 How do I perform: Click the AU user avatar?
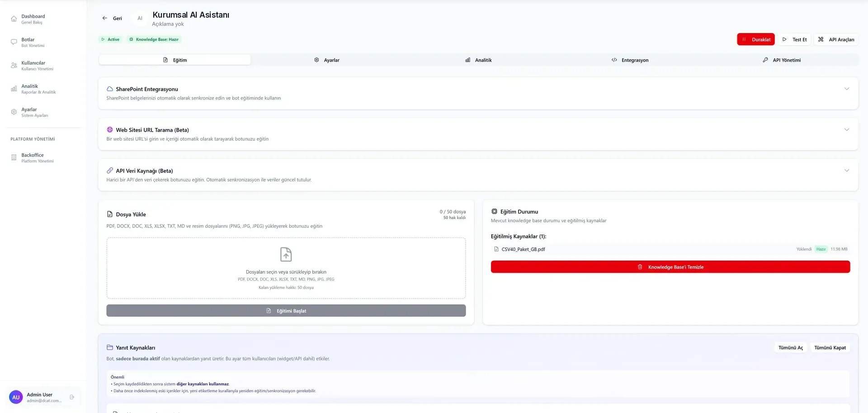16,397
